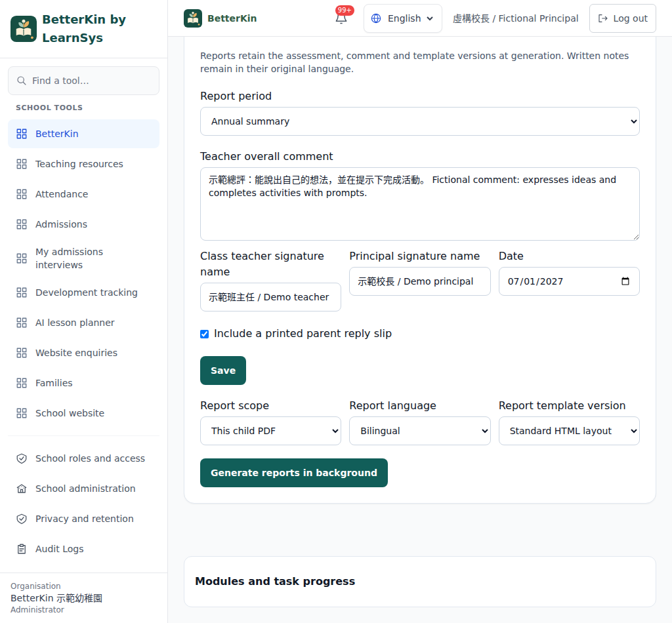The image size is (672, 623).
Task: Click the Class teacher signature name field
Action: [x=270, y=297]
